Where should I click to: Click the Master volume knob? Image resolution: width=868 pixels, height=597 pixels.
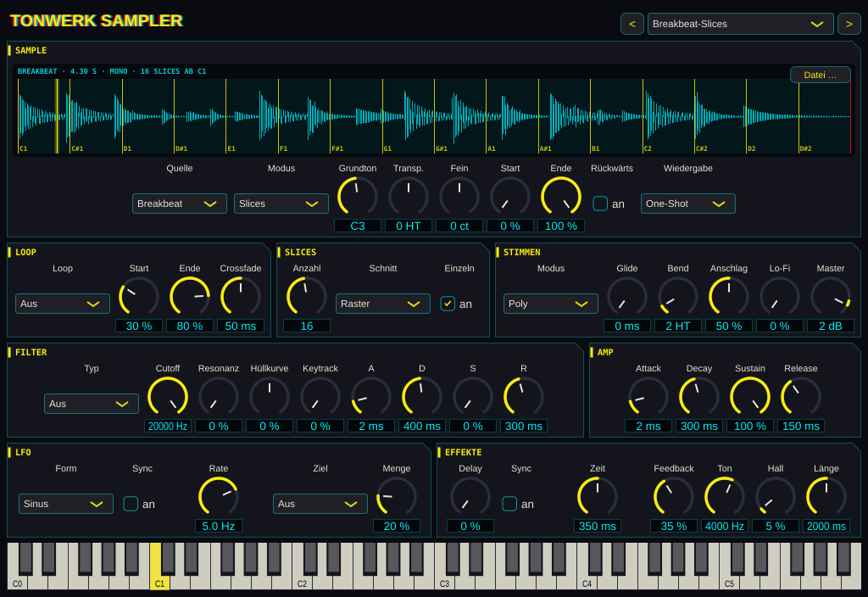coord(831,297)
